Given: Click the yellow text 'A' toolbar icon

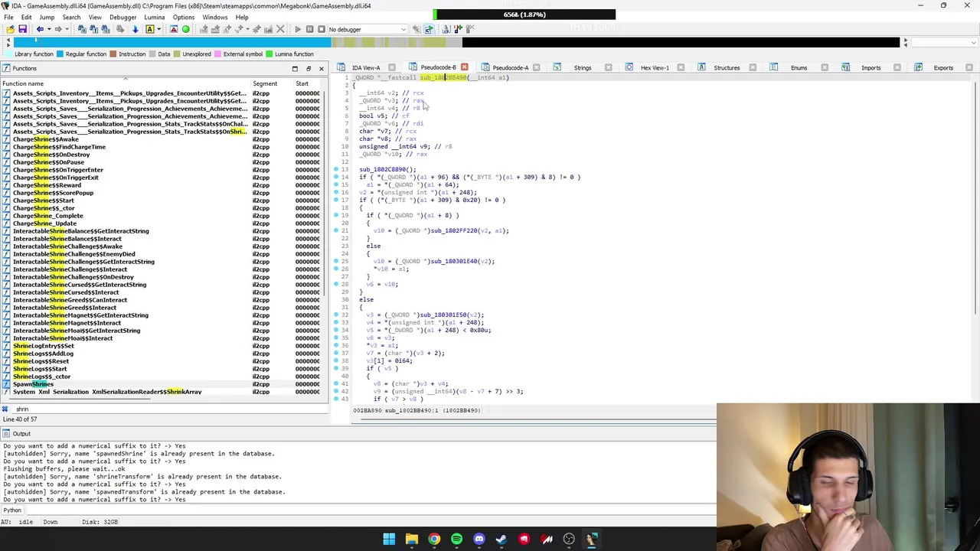Looking at the screenshot, I should tap(149, 29).
